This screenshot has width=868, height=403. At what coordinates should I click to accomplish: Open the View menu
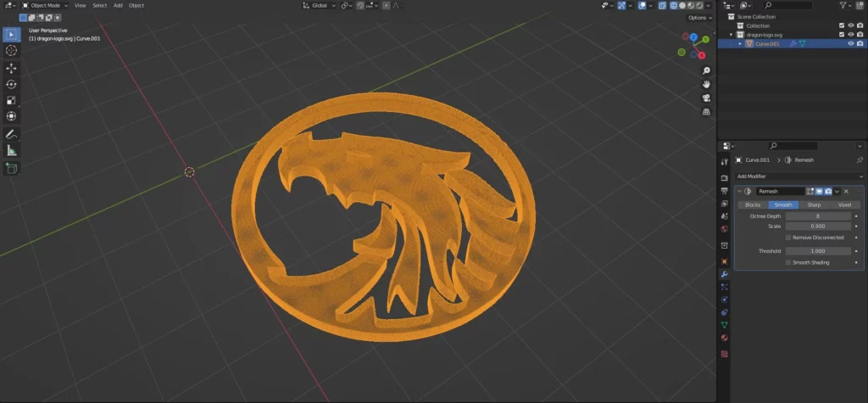[x=81, y=6]
